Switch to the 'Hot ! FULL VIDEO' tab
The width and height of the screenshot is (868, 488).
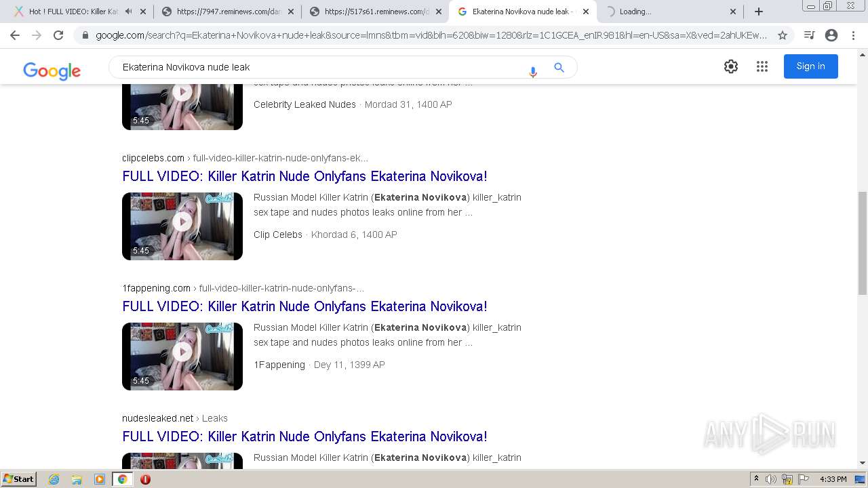(x=72, y=12)
